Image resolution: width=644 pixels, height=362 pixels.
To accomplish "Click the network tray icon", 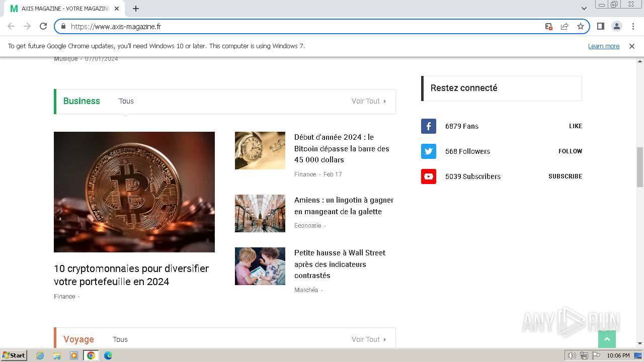I will click(x=584, y=355).
